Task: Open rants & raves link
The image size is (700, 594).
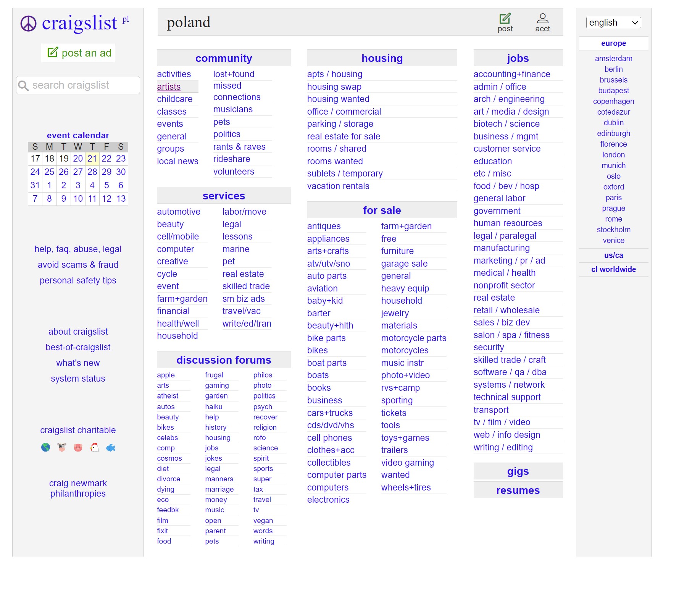Action: point(239,147)
